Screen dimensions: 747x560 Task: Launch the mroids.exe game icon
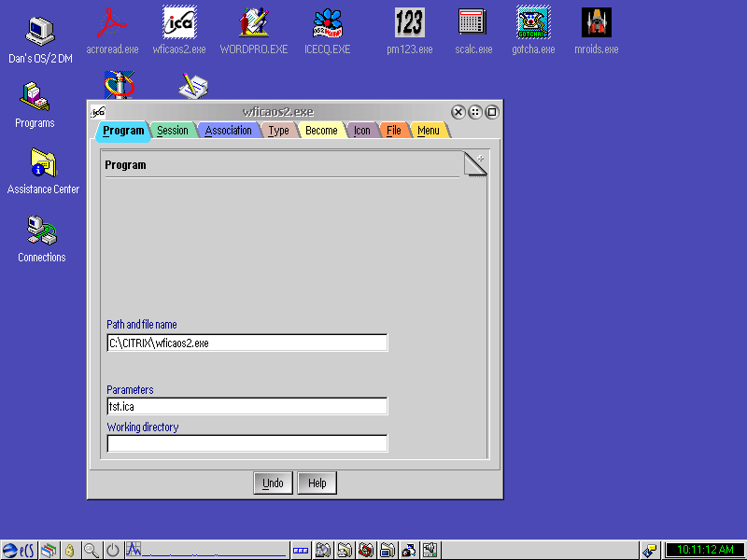(x=597, y=22)
